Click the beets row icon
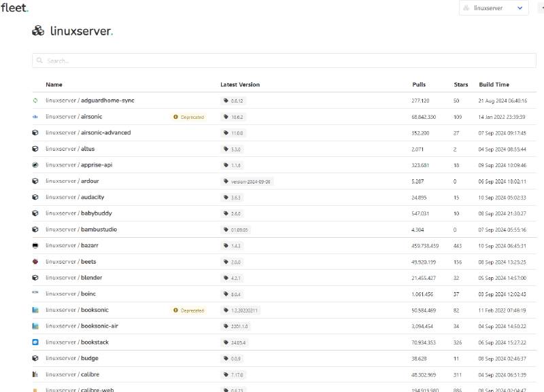 pos(35,262)
